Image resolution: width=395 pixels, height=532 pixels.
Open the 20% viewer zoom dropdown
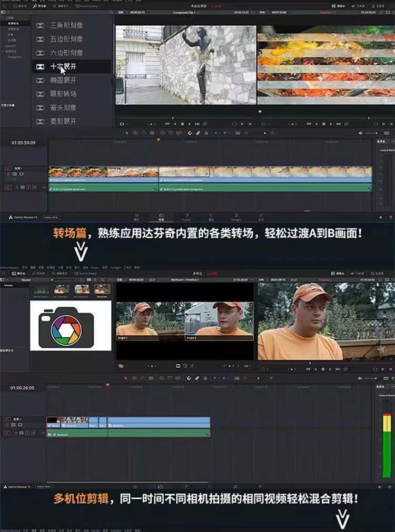click(262, 13)
